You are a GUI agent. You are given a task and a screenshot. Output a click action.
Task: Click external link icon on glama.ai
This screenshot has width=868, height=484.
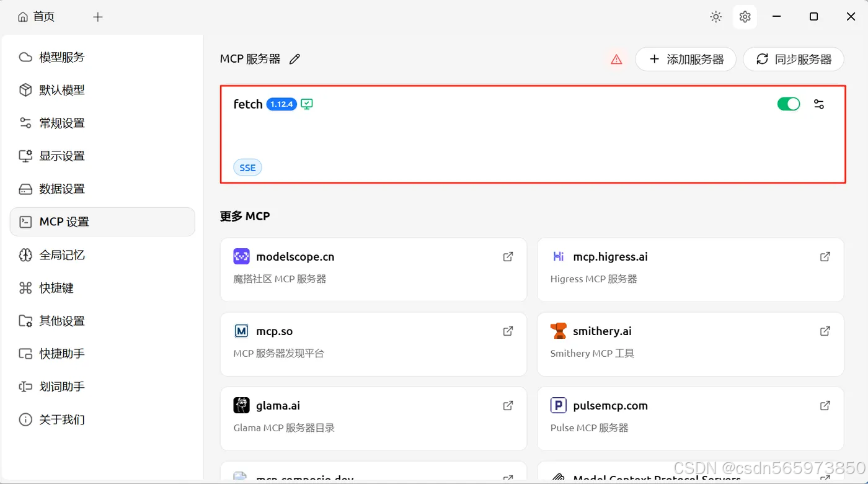point(508,405)
